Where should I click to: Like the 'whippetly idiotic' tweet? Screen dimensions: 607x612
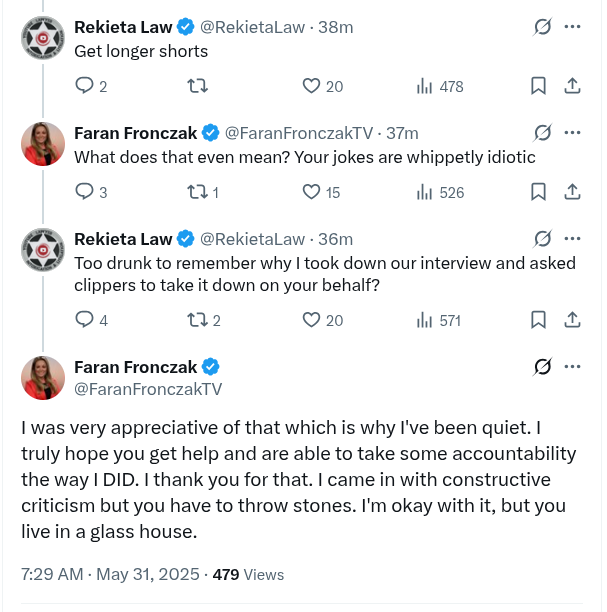pos(321,192)
